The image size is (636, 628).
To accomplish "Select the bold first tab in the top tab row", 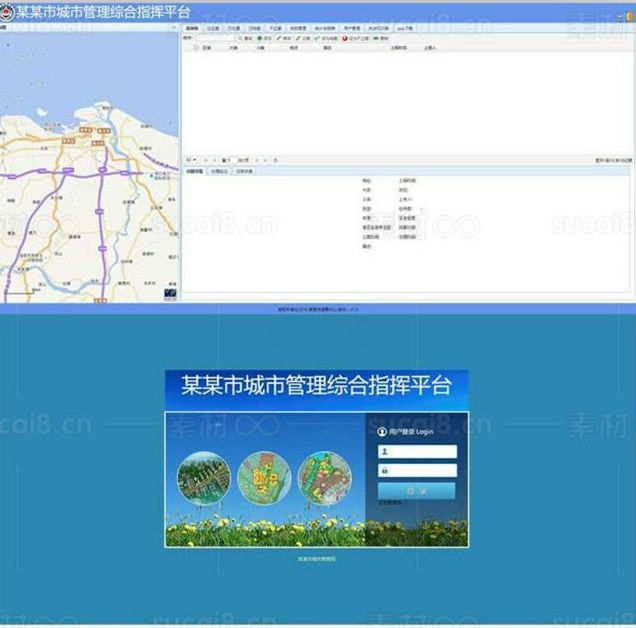I will click(x=192, y=28).
